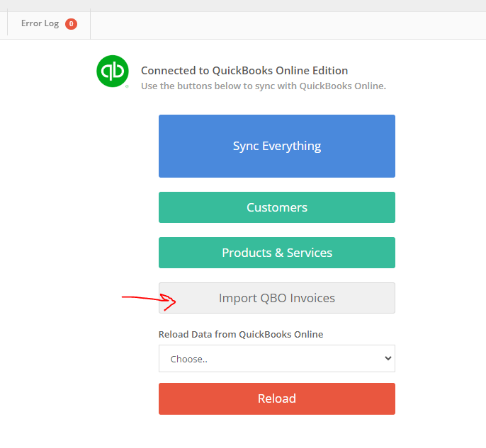The width and height of the screenshot is (486, 448).
Task: Click the 'Sync Everything' label text
Action: pos(277,146)
